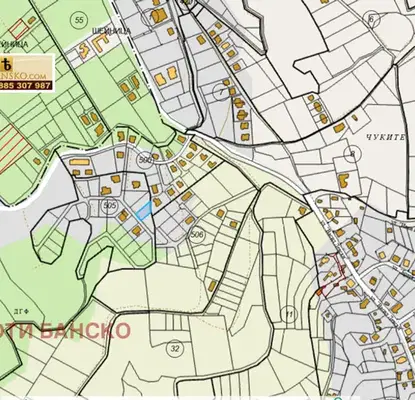Click the ЧУКИТЕ locality label

pos(385,137)
